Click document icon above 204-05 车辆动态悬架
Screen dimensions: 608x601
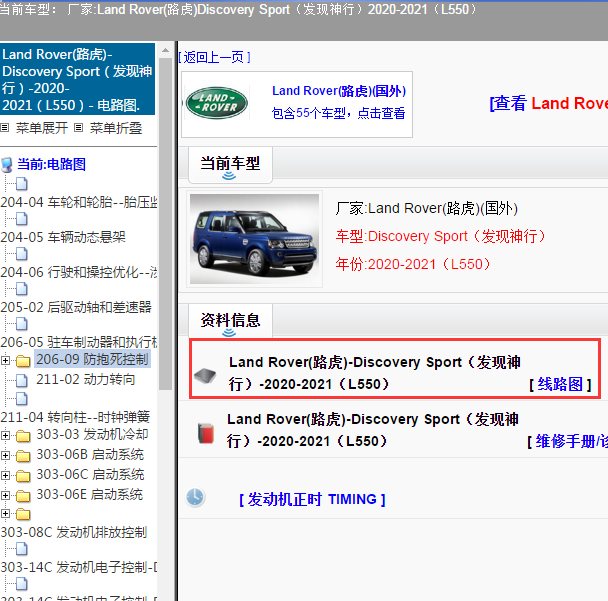pyautogui.click(x=21, y=219)
